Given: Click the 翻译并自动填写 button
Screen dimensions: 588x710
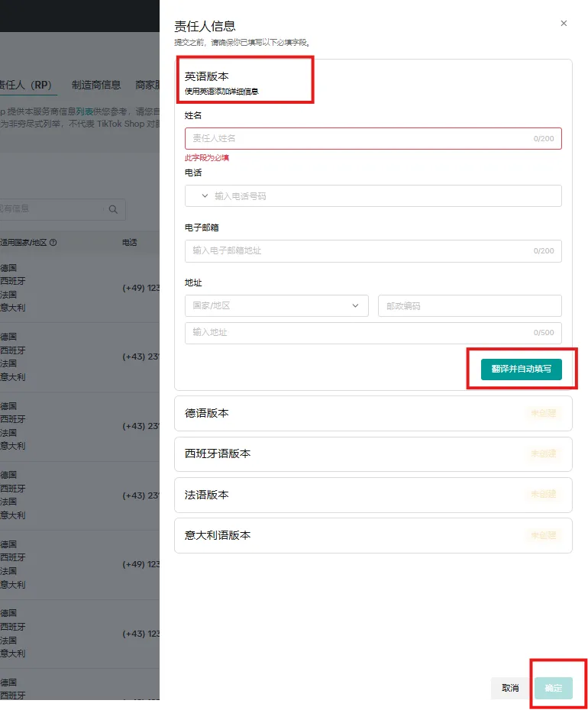Looking at the screenshot, I should click(x=521, y=369).
